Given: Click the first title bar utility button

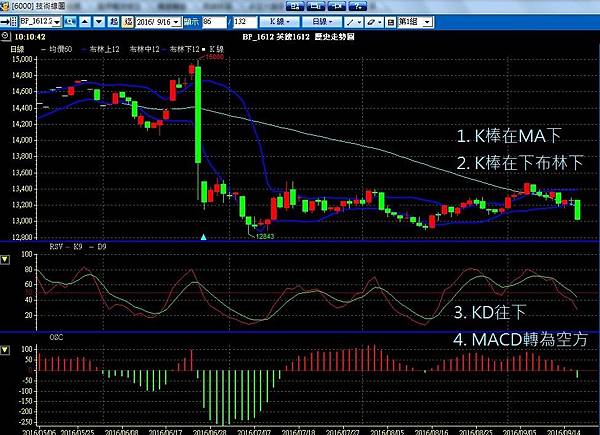Looking at the screenshot, I should [295, 6].
